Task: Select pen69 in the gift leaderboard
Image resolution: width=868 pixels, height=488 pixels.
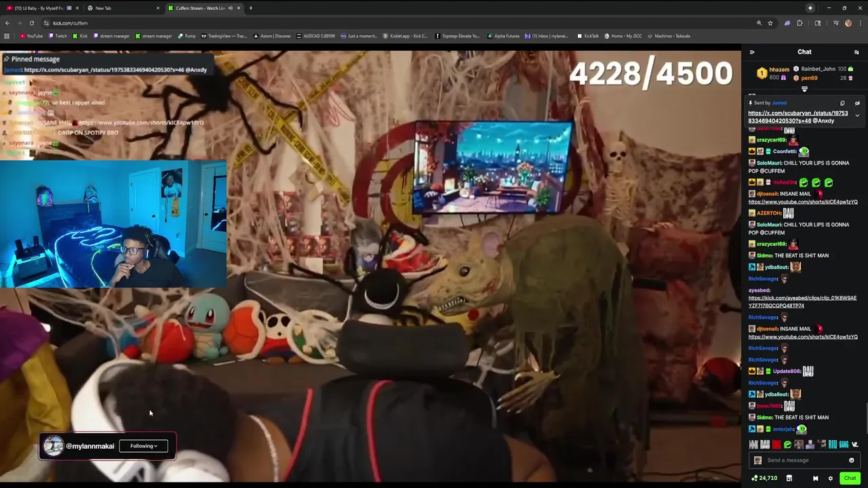Action: (809, 79)
